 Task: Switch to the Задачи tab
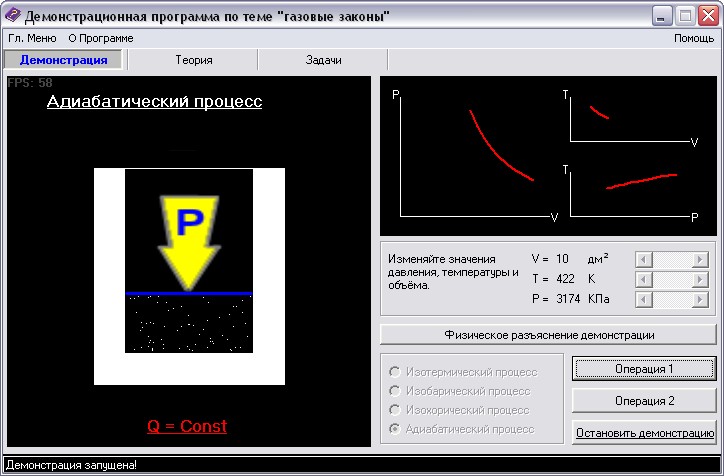[323, 60]
